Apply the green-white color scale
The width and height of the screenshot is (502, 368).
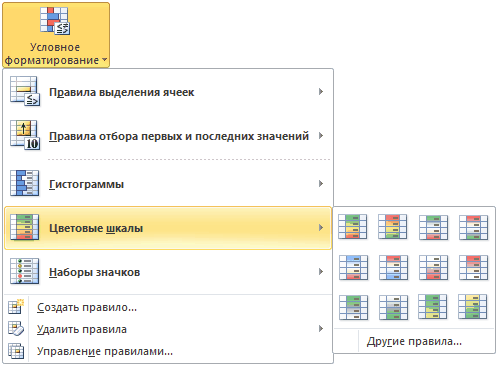[x=353, y=307]
